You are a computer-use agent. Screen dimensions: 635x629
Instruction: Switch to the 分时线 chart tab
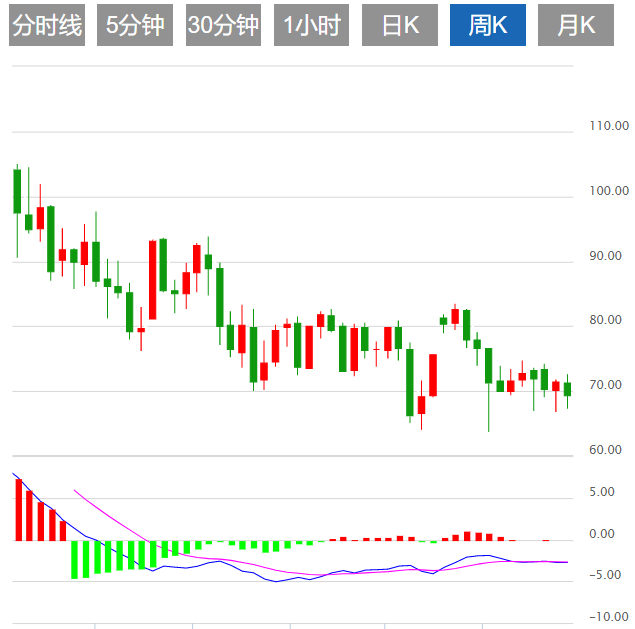(47, 25)
